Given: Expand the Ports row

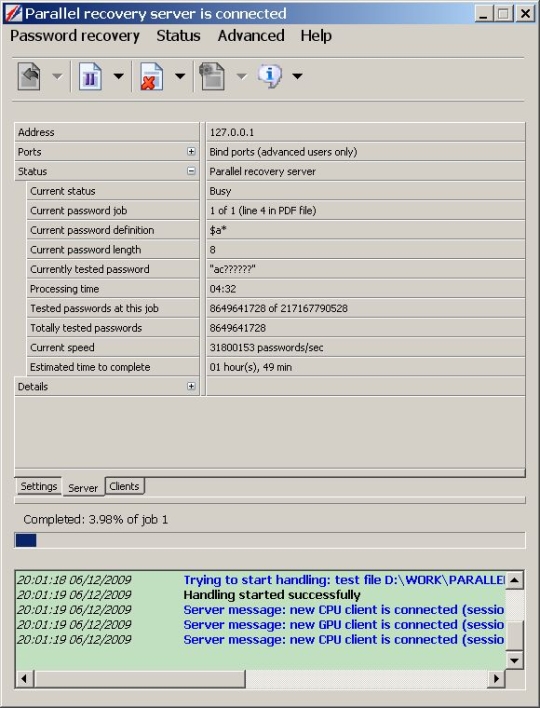Looking at the screenshot, I should coord(191,152).
